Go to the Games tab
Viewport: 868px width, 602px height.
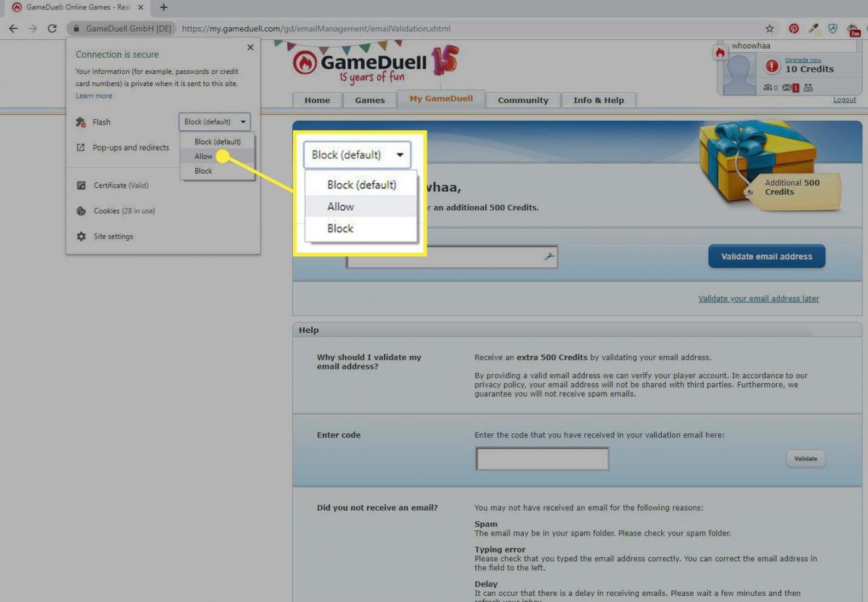tap(370, 100)
